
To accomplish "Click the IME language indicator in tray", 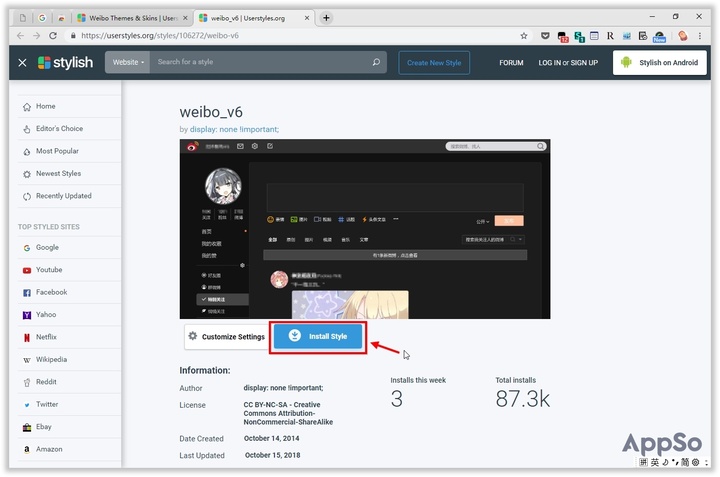I will tap(655, 462).
